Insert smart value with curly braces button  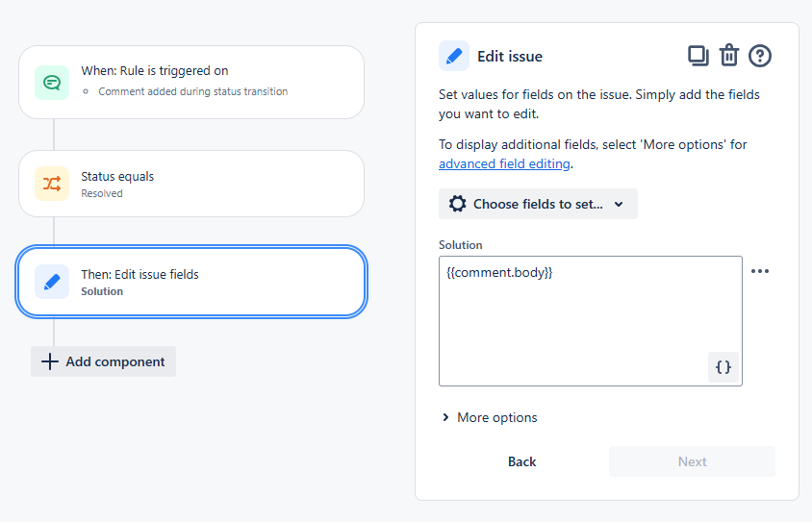coord(723,367)
